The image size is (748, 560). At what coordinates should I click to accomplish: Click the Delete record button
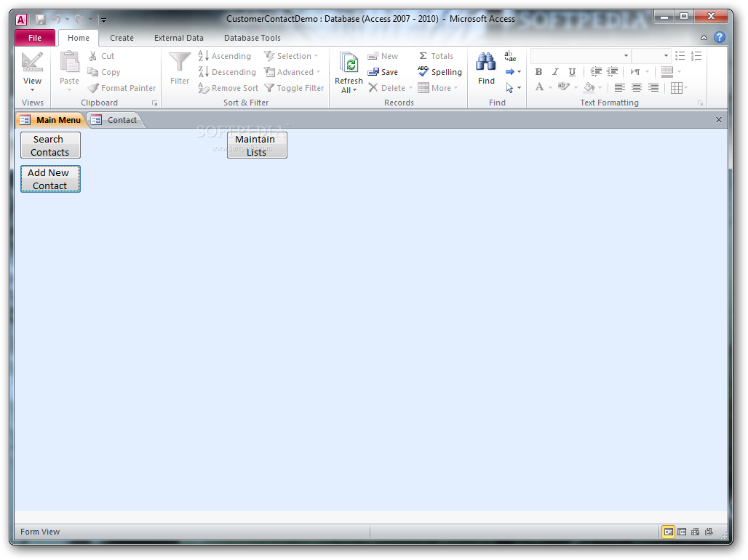[387, 88]
